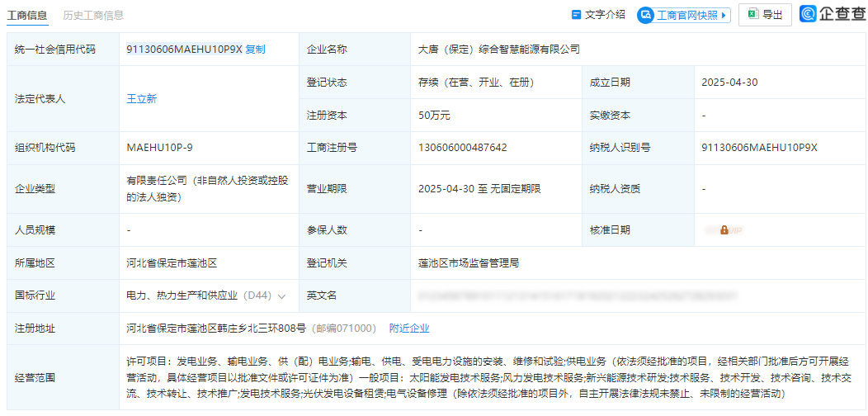Click the 经营范围 description text

[x=488, y=378]
